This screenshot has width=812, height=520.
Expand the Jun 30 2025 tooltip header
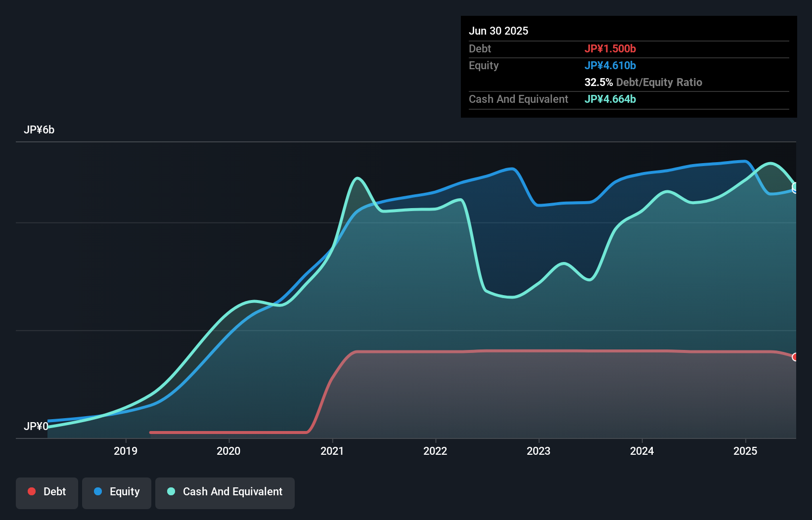point(498,31)
